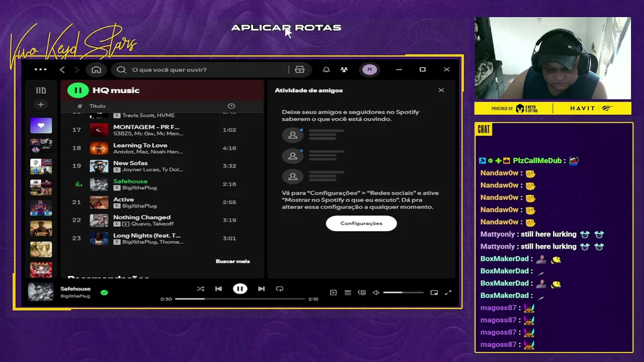Image resolution: width=644 pixels, height=362 pixels.
Task: Click the playing equalizer icon beside Safehouse
Action: point(78,184)
